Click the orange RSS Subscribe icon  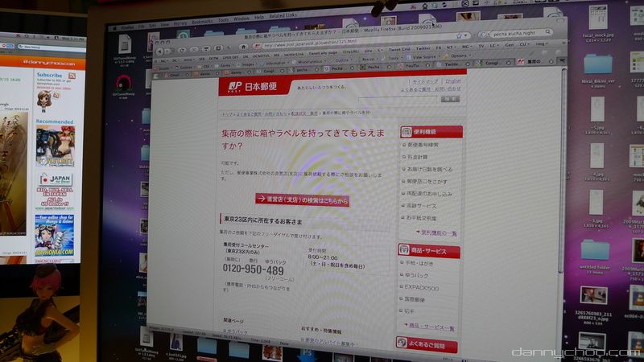coord(72,75)
